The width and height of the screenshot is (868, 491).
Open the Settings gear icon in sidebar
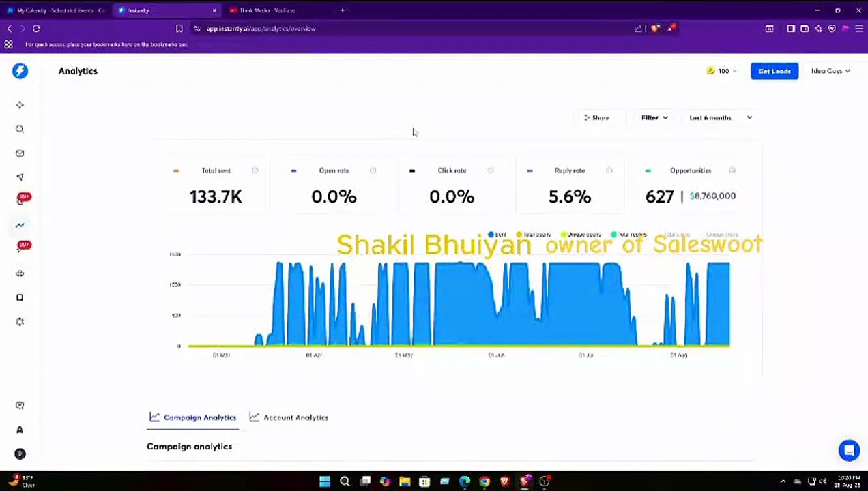tap(20, 322)
